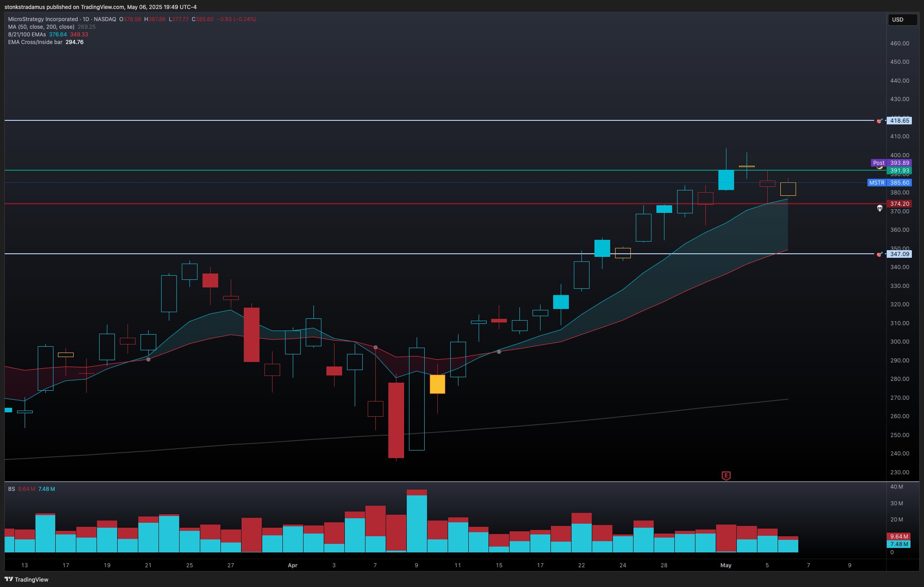Click the May label on the time axis
The width and height of the screenshot is (924, 587).
point(726,565)
